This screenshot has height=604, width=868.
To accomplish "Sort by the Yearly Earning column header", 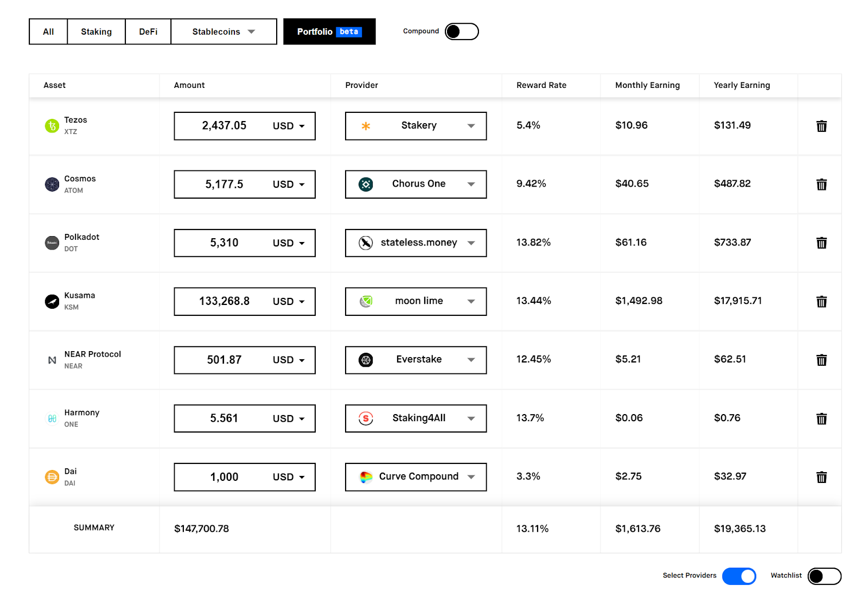I will pos(742,85).
